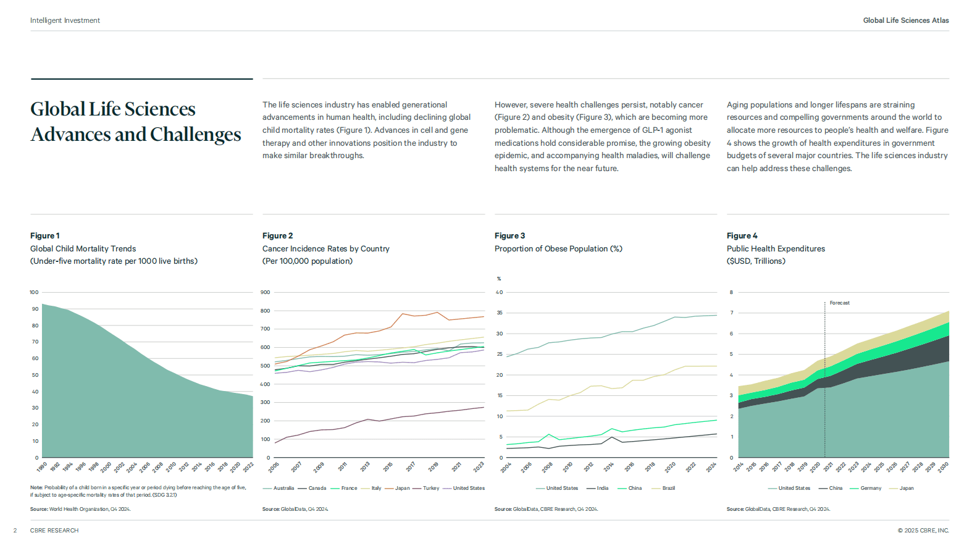The height and width of the screenshot is (551, 980).
Task: Select the "Global Life Sciences Advances and Challenges" title
Action: click(x=136, y=122)
